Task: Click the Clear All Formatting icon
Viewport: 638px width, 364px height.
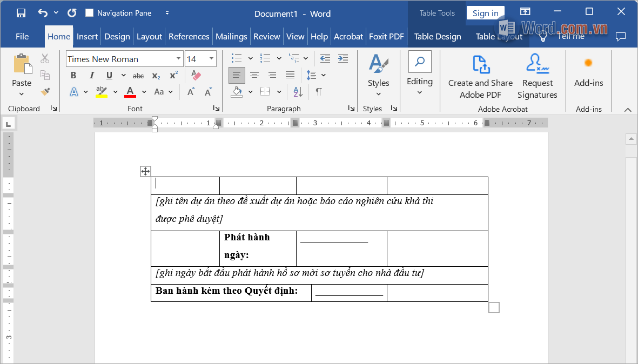Action: [x=196, y=76]
